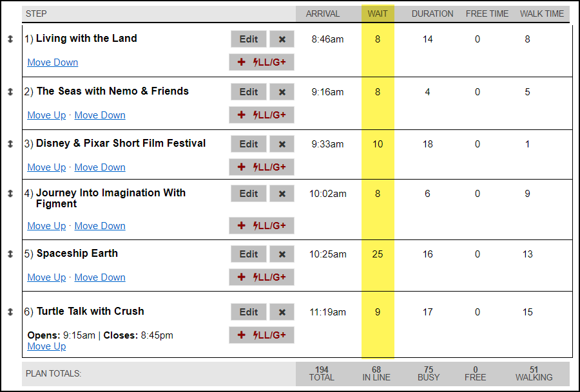The image size is (580, 392).
Task: Click the 9:16am arrival time
Action: tap(328, 92)
